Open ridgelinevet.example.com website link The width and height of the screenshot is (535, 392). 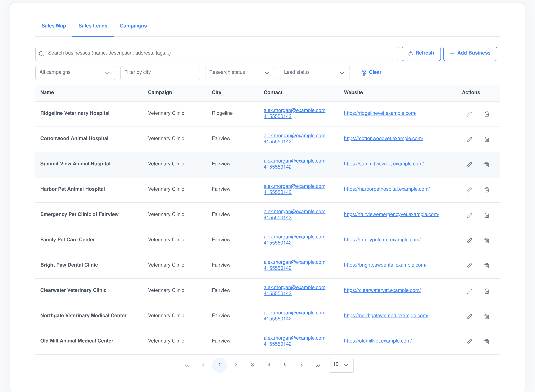pyautogui.click(x=380, y=113)
